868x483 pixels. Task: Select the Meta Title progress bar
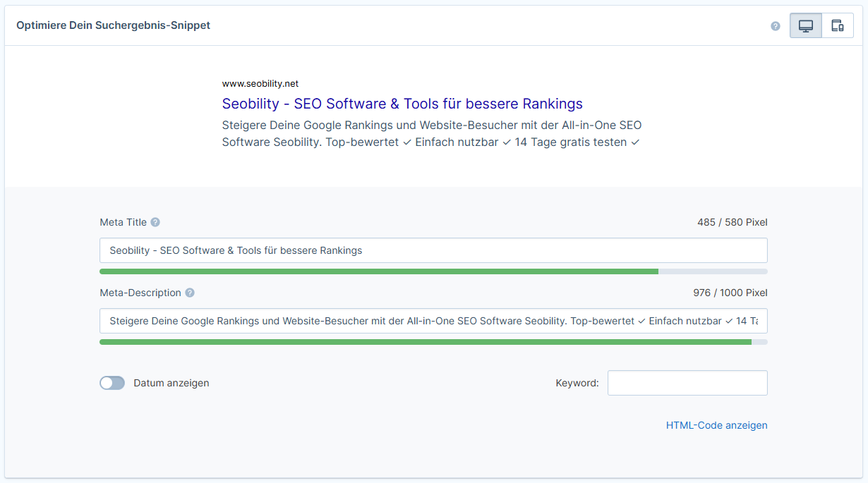(x=433, y=271)
